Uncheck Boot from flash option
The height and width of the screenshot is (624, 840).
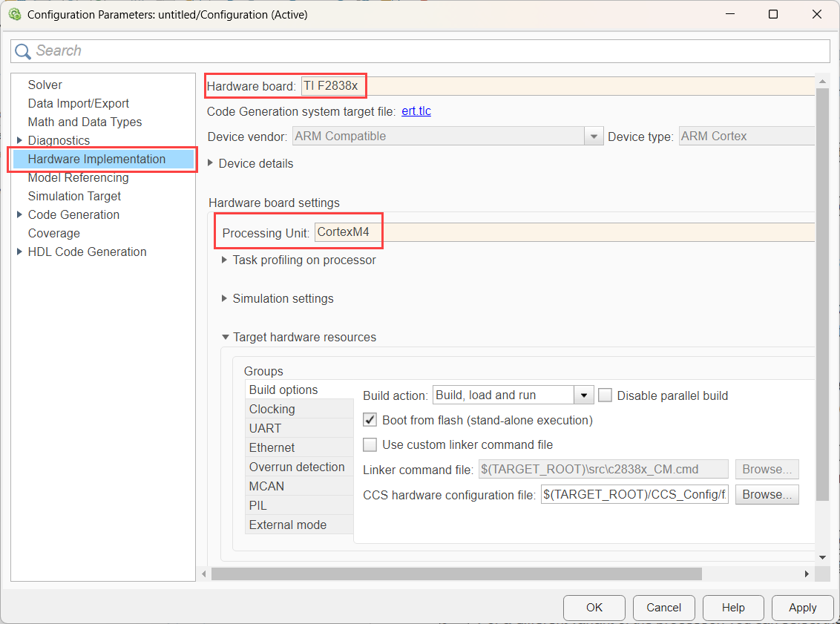(370, 419)
